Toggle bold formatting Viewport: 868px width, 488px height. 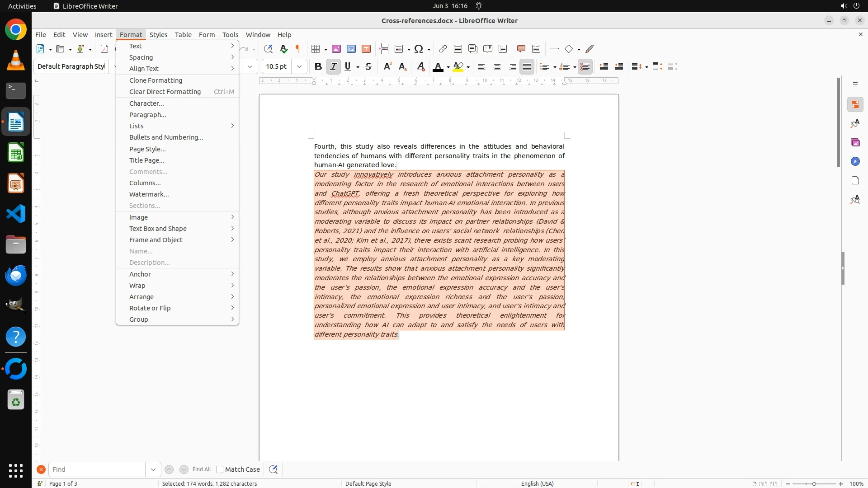318,67
